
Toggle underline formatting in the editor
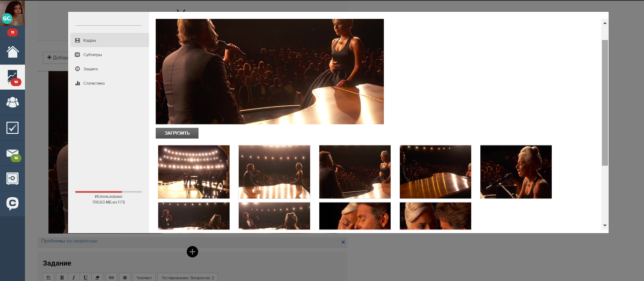85,278
